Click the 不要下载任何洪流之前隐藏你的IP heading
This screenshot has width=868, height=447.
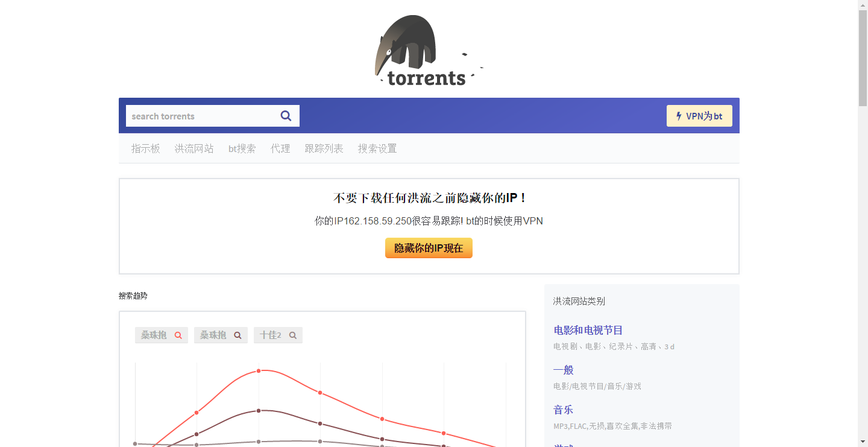(429, 198)
